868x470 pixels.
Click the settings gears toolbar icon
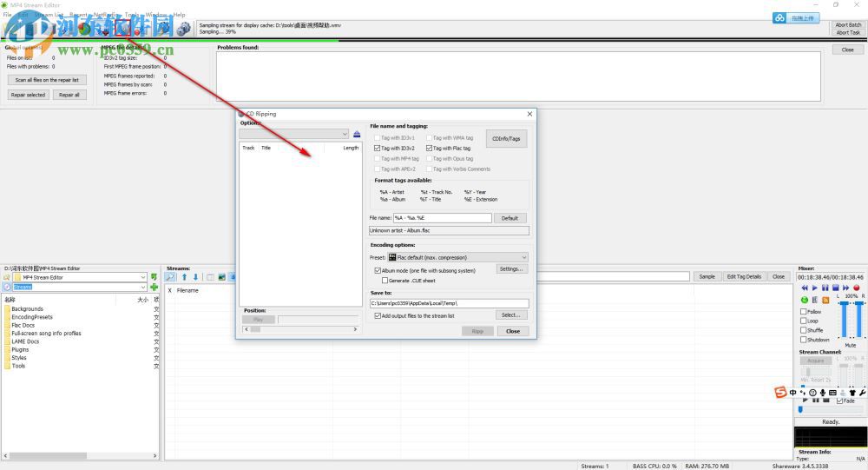pos(184,29)
